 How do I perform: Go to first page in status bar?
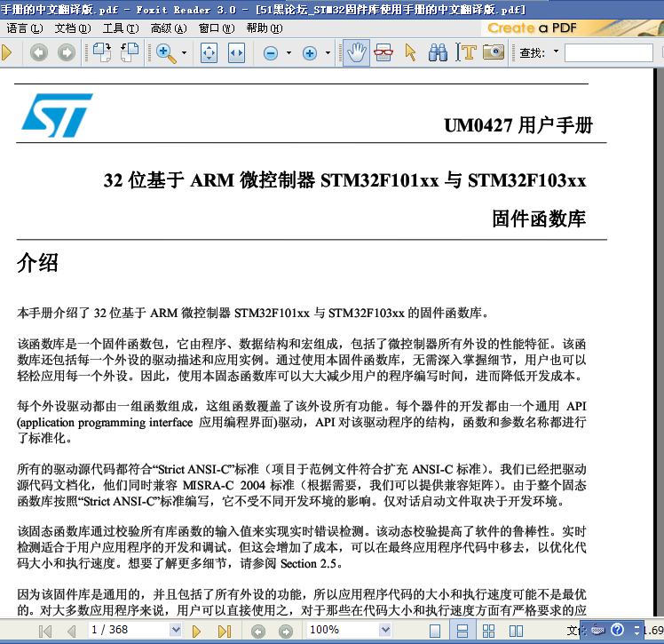tap(45, 631)
